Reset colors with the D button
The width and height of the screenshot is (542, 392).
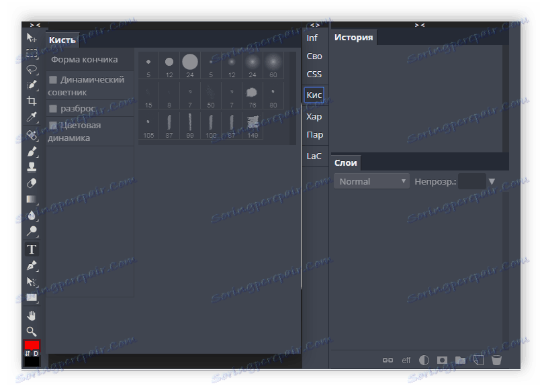[x=36, y=353]
